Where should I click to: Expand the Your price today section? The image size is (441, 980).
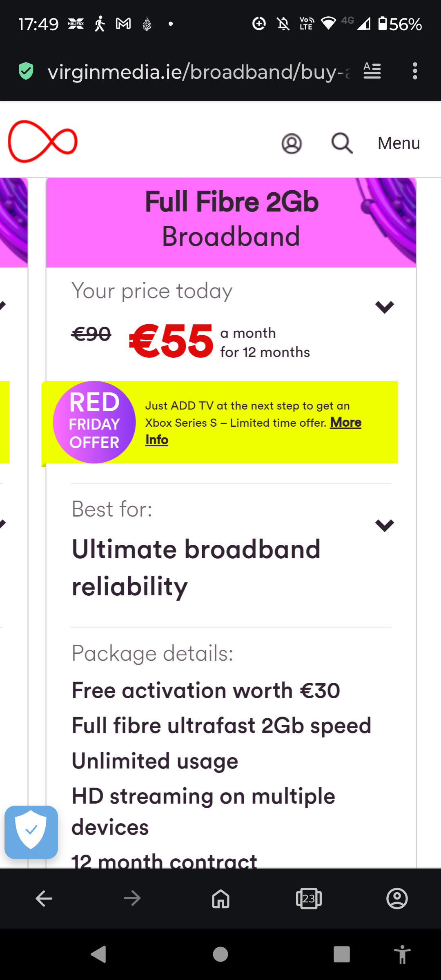point(385,307)
